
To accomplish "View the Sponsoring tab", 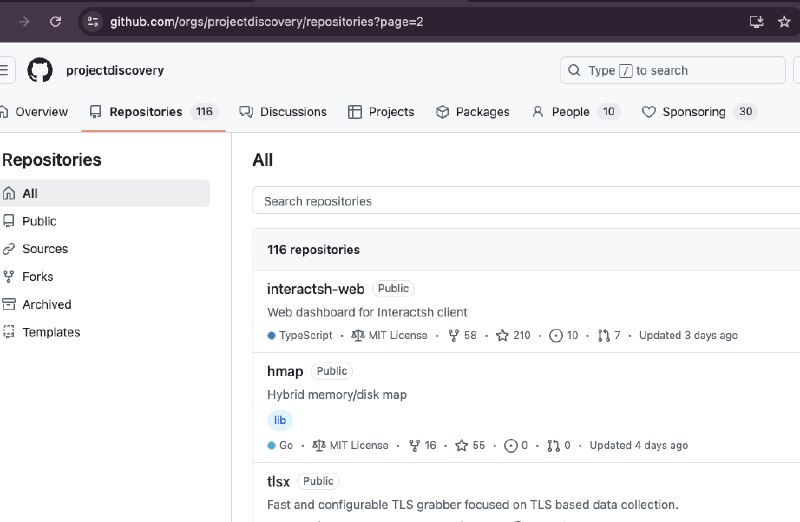I will [699, 112].
